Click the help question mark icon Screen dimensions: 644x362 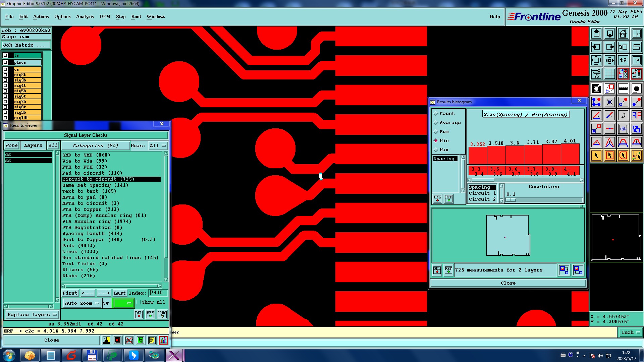click(636, 61)
